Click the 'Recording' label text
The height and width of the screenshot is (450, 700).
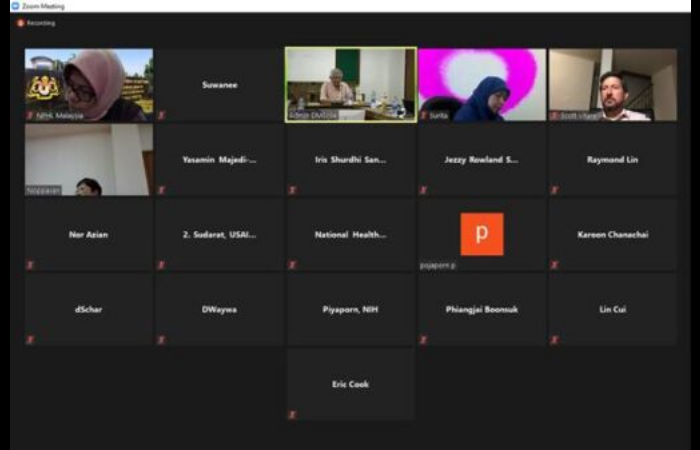click(x=41, y=23)
